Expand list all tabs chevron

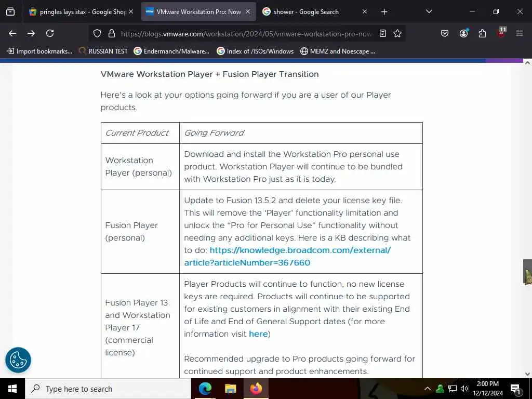(x=429, y=11)
